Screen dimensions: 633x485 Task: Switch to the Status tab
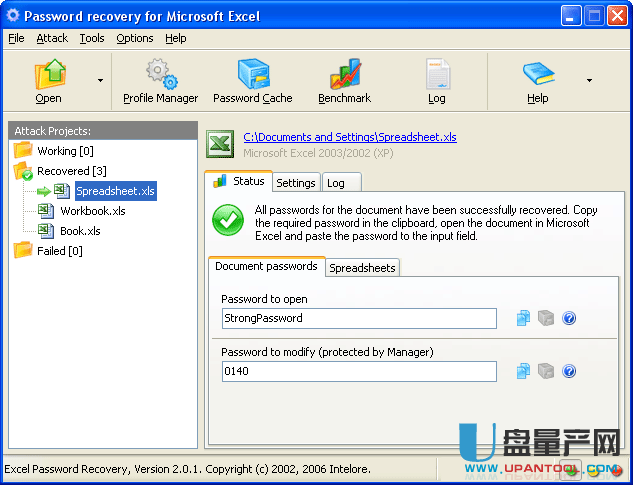pyautogui.click(x=239, y=181)
